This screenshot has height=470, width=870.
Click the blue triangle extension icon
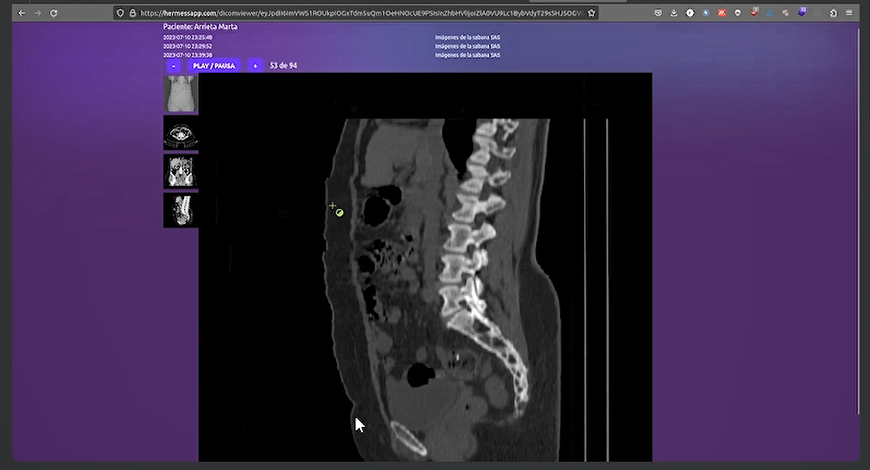[770, 13]
